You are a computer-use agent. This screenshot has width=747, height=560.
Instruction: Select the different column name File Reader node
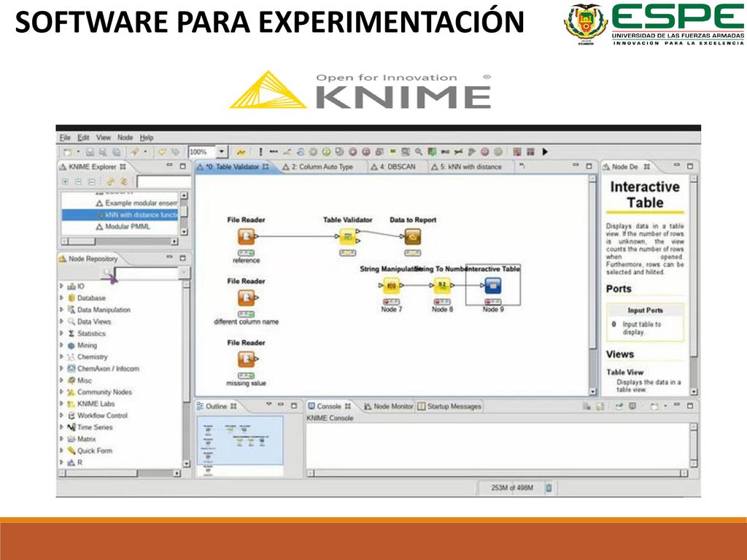click(x=247, y=298)
